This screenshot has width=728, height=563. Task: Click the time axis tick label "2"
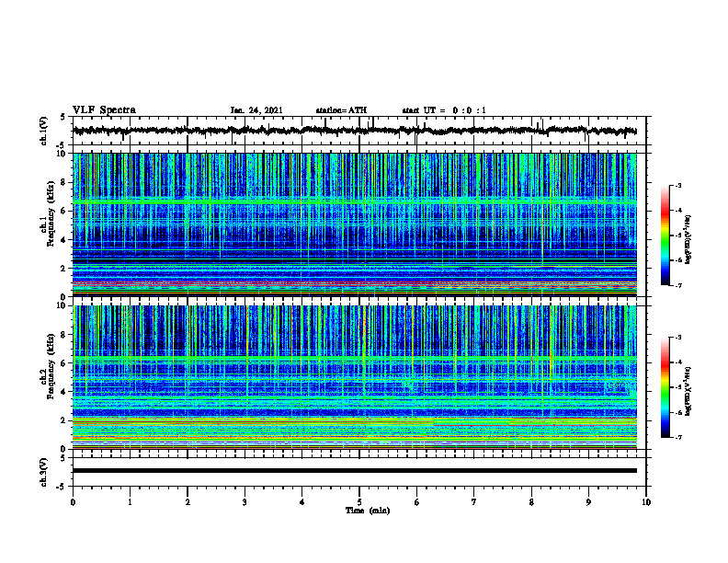point(188,502)
